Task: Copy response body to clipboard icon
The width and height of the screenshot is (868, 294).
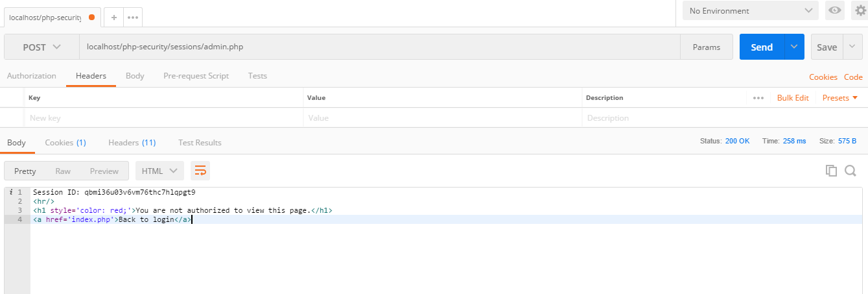Action: point(831,171)
